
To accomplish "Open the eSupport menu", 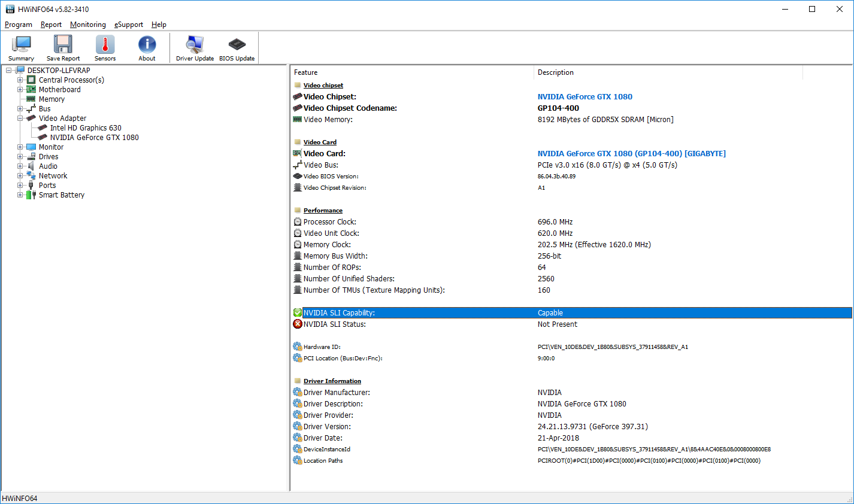I will 129,25.
